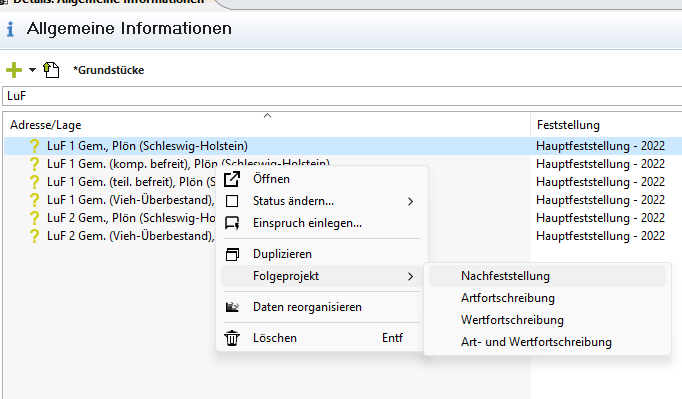This screenshot has width=682, height=399.
Task: Click the trash can icon beside Löschen
Action: point(232,338)
